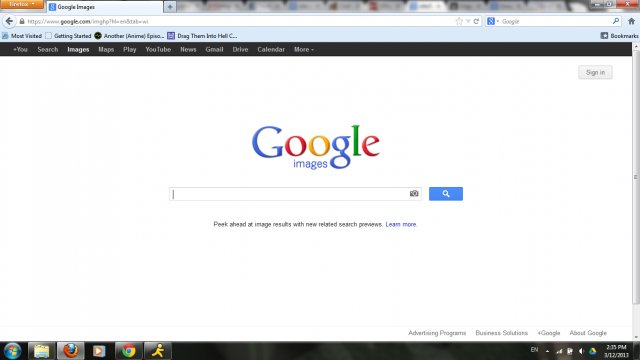Open Google Chrome from the taskbar

[x=129, y=351]
